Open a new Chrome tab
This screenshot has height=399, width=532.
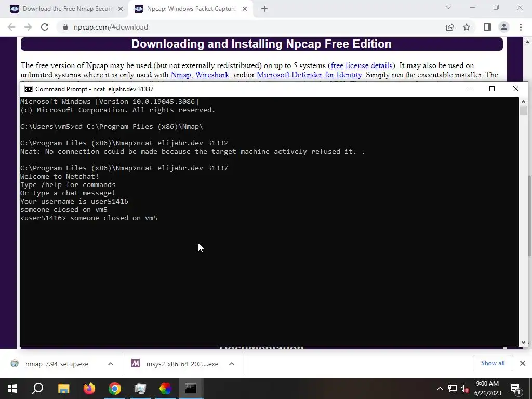point(264,9)
